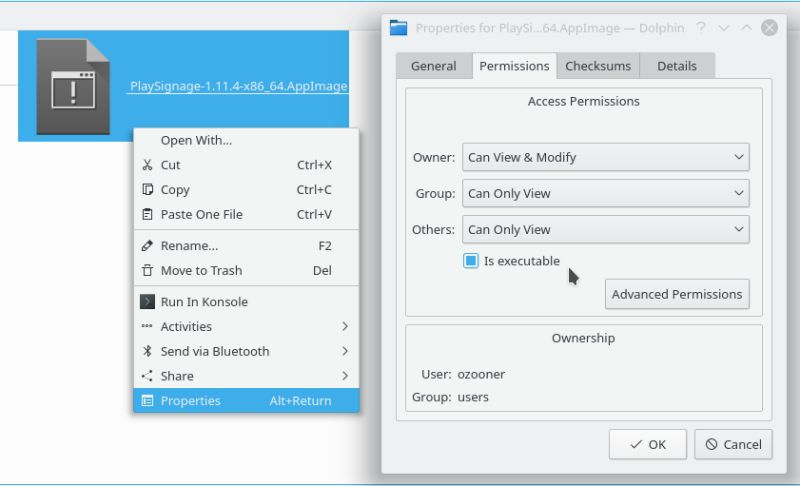Click the Copy icon in context menu

pyautogui.click(x=147, y=189)
